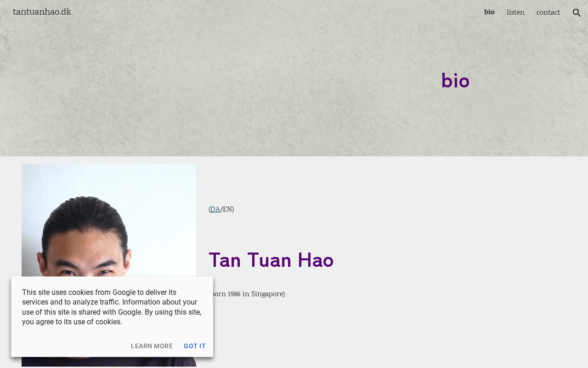The height and width of the screenshot is (368, 588).
Task: Click the cookie notice paragraph text
Action: pyautogui.click(x=112, y=307)
